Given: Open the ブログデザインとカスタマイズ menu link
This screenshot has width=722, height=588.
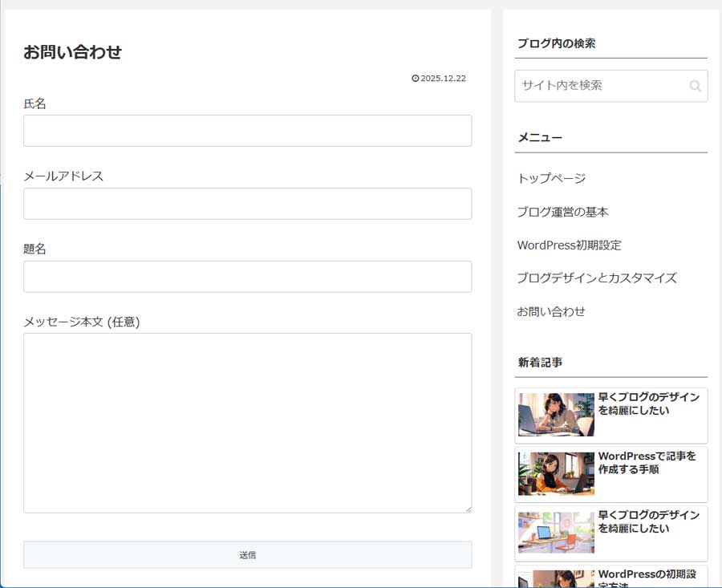Looking at the screenshot, I should [597, 278].
